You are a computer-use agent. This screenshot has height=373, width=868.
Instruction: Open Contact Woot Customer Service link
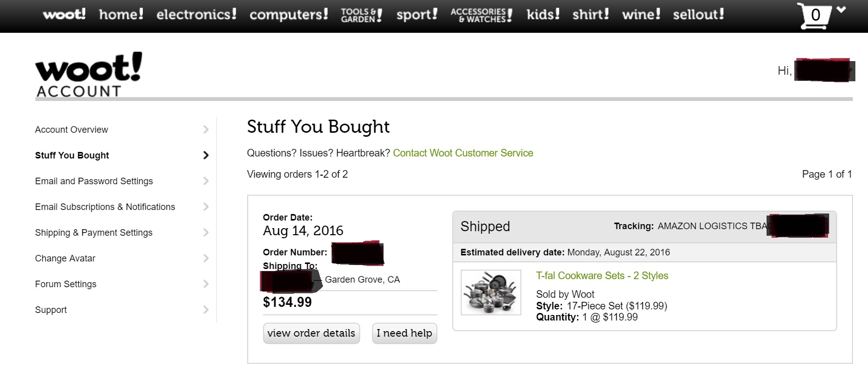pos(463,153)
